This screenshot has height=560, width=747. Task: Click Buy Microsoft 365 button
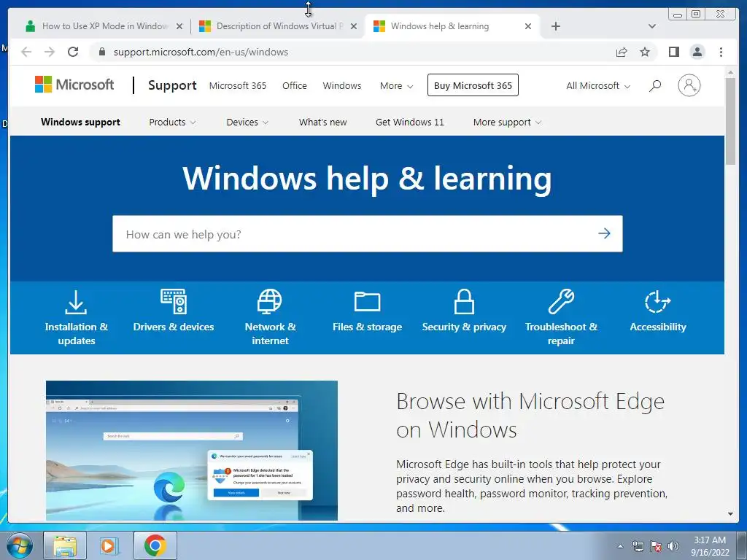(473, 85)
